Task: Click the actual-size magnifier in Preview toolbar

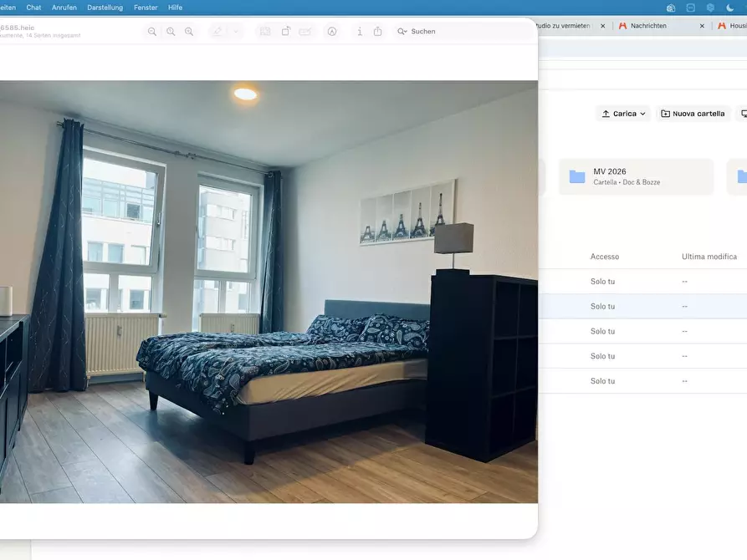Action: point(171,32)
